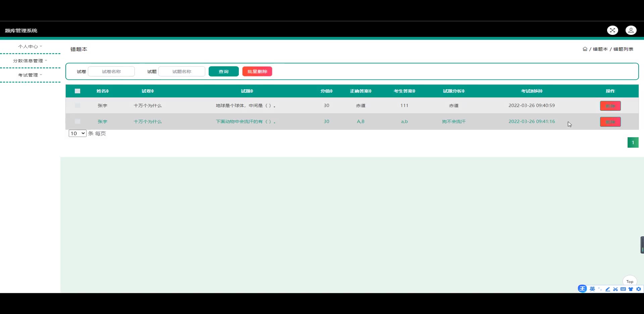This screenshot has height=314, width=644.
Task: Sort the table by 正确答案 column
Action: 361,91
